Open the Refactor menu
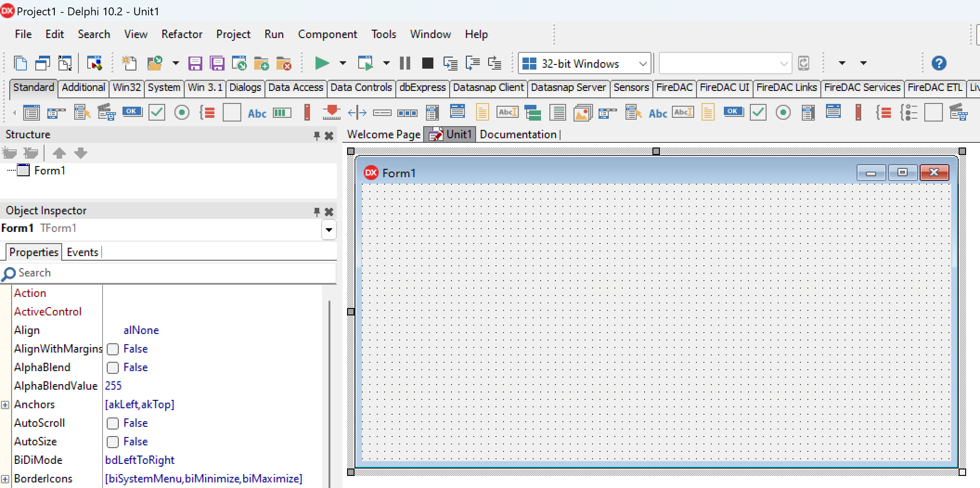Screen dimensions: 980x488 tap(182, 34)
